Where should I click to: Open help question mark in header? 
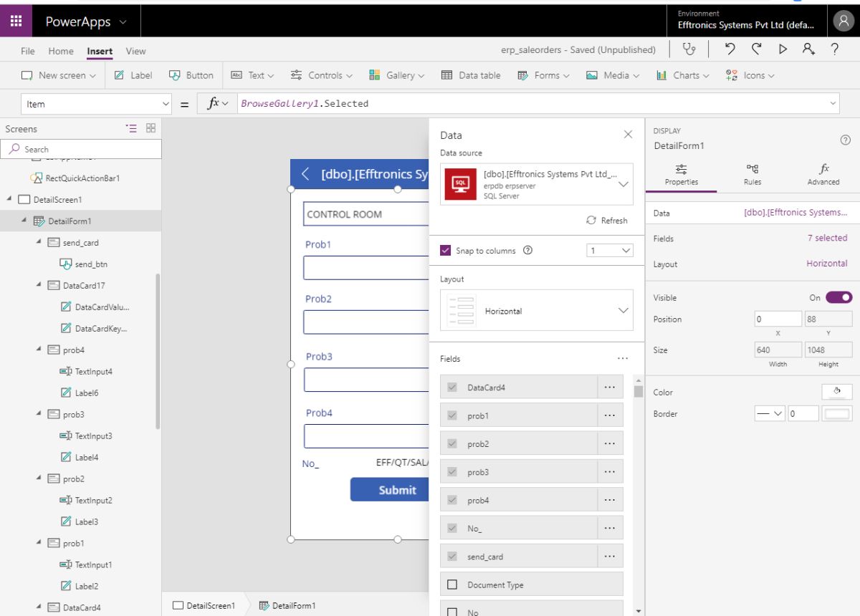[x=835, y=49]
